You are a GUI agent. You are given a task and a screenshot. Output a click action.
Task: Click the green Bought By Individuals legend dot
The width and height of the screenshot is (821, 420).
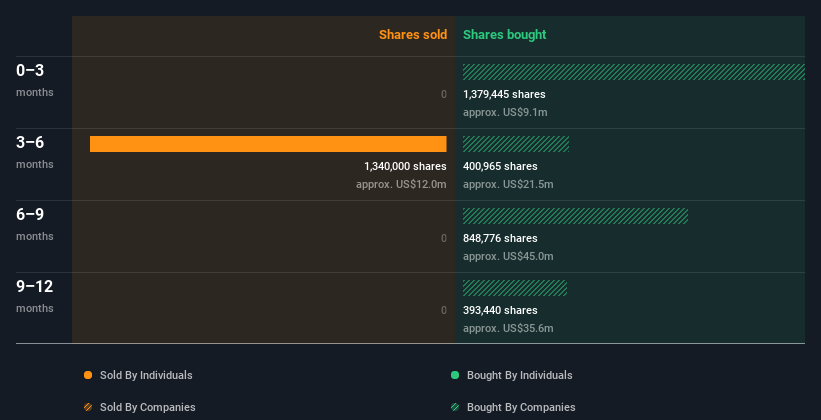click(x=455, y=375)
